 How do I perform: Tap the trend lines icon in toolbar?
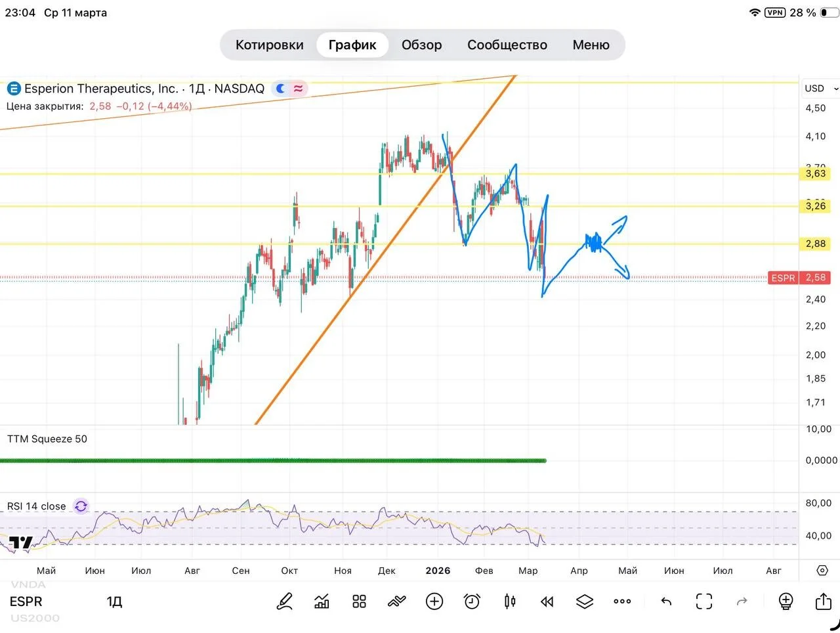pos(397,601)
